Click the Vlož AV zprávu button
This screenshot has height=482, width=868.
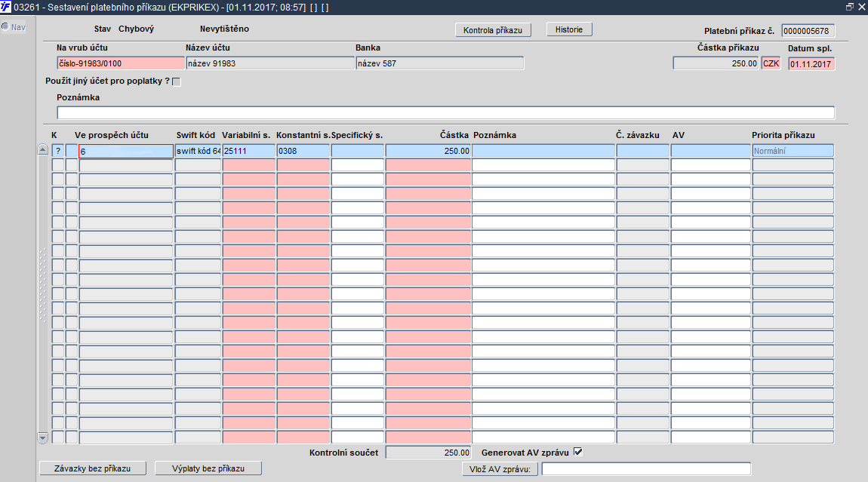(500, 468)
